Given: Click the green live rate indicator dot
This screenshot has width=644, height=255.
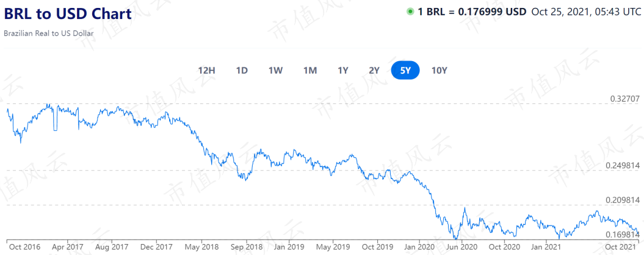Looking at the screenshot, I should pyautogui.click(x=410, y=12).
